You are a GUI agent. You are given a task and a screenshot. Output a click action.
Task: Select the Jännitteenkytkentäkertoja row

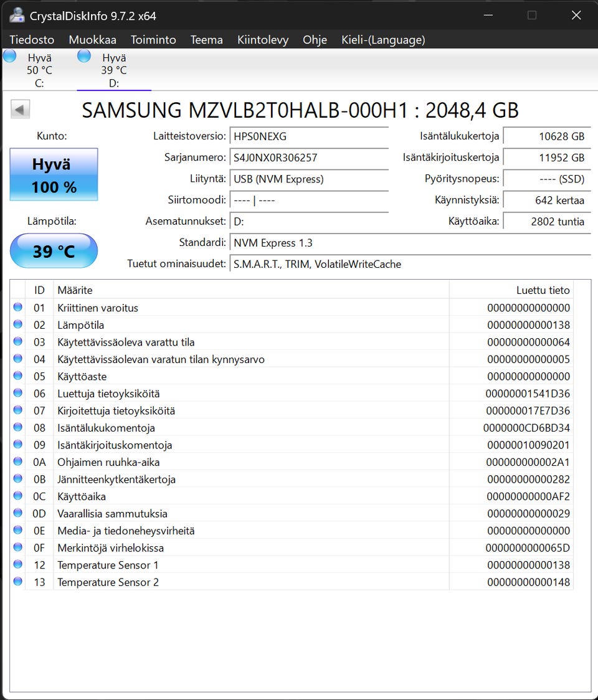coord(292,479)
